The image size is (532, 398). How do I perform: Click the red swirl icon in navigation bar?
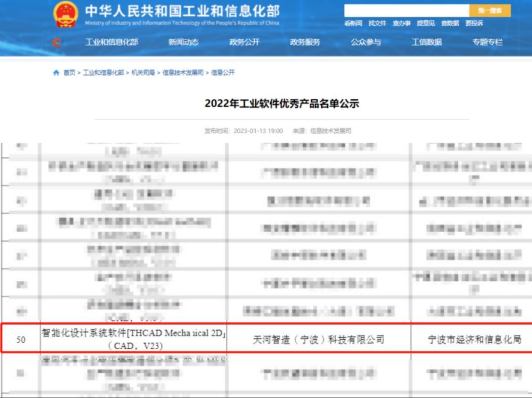57,42
